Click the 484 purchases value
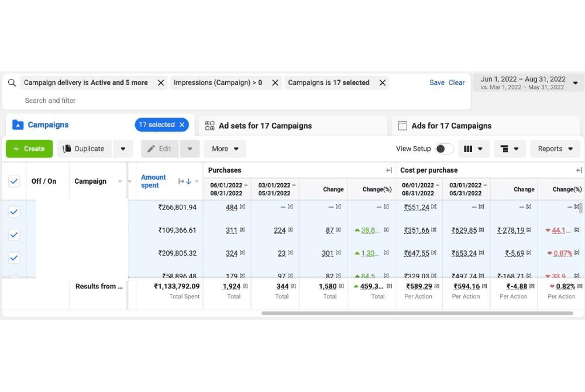Image resolution: width=585 pixels, height=392 pixels. 231,207
